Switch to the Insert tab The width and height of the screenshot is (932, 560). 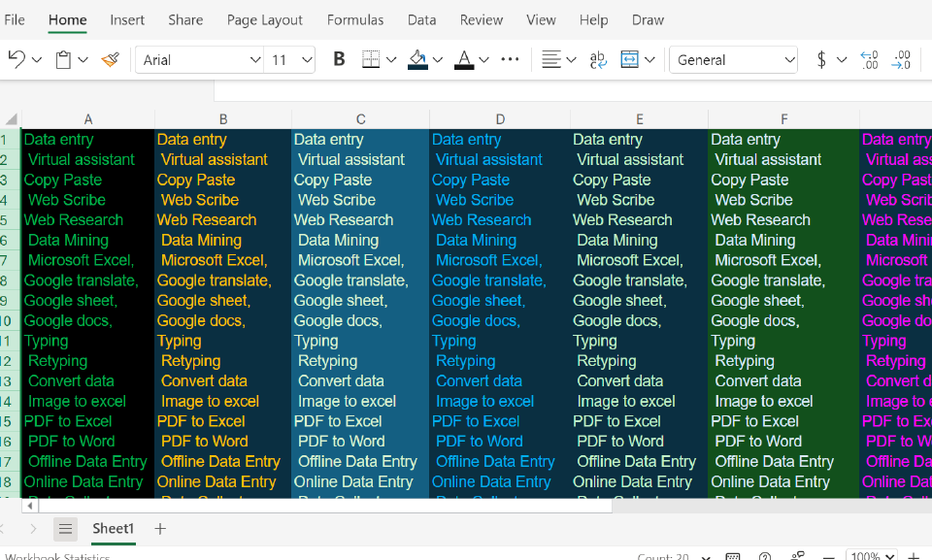click(x=127, y=19)
